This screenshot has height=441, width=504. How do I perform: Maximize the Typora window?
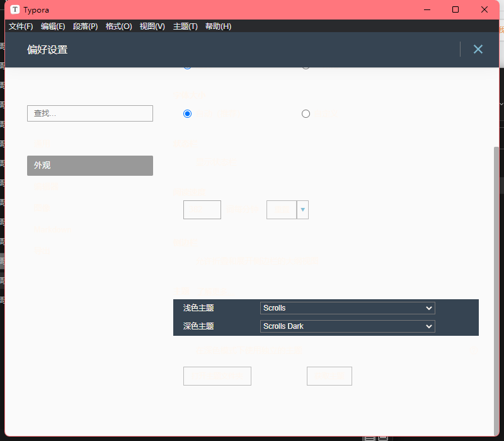pos(455,9)
